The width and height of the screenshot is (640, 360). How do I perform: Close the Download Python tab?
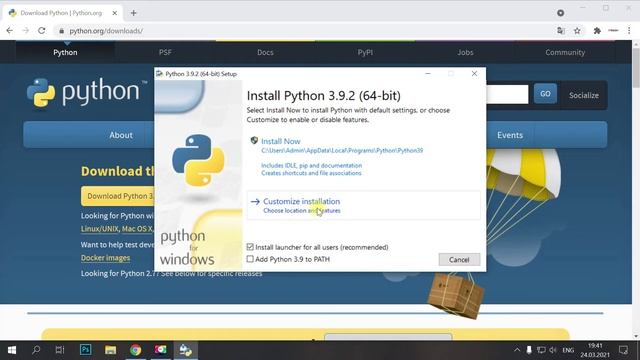coord(115,13)
